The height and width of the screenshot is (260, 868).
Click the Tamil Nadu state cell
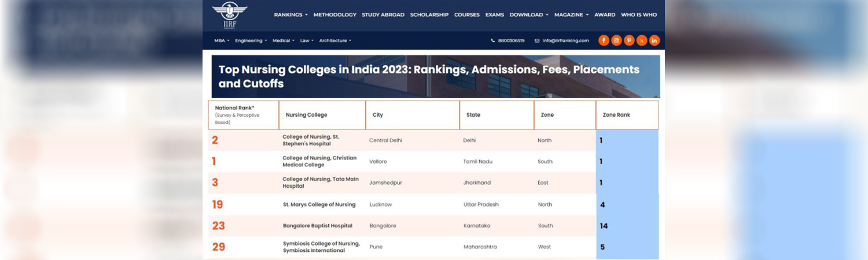pyautogui.click(x=479, y=162)
